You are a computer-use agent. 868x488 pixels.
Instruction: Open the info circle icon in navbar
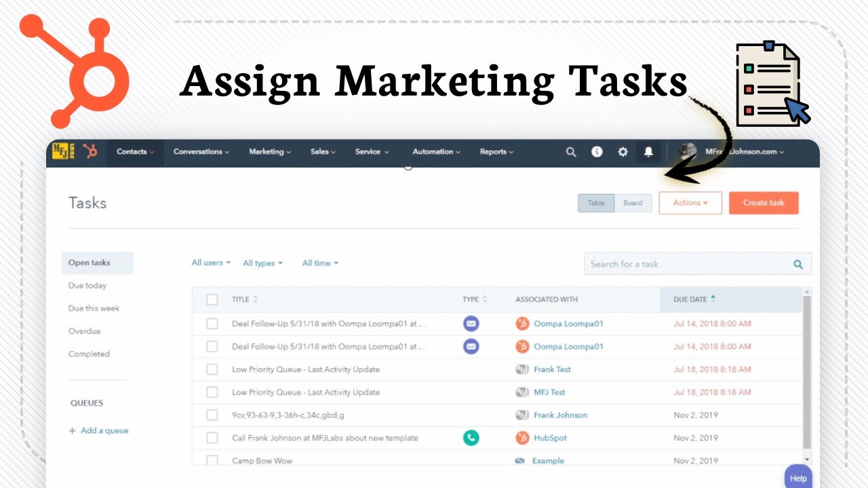click(597, 152)
